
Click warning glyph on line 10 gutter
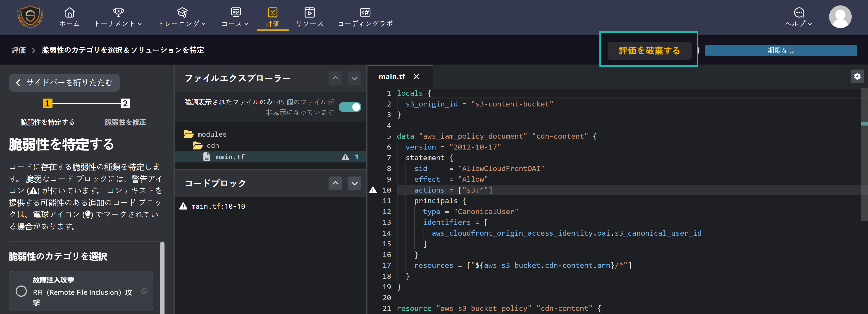[x=373, y=190]
